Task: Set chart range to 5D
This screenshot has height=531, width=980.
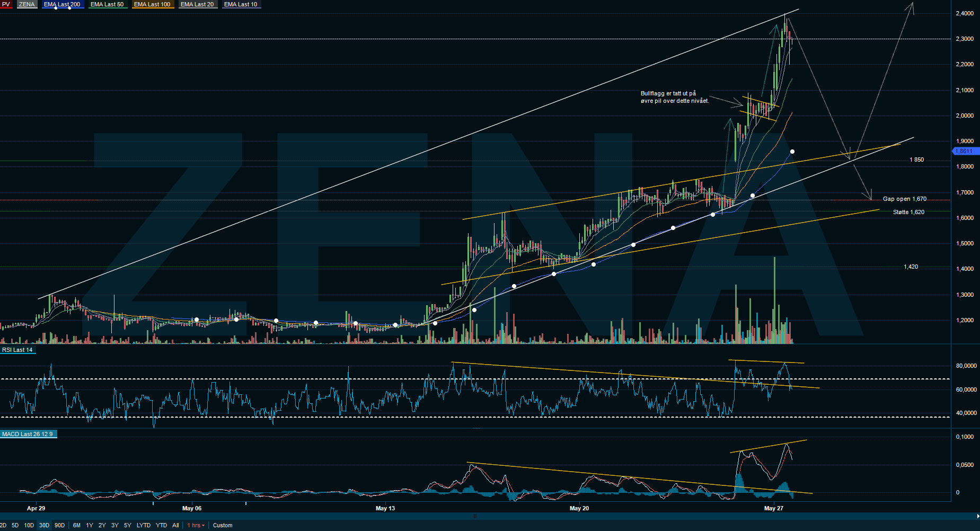Action: tap(15, 525)
